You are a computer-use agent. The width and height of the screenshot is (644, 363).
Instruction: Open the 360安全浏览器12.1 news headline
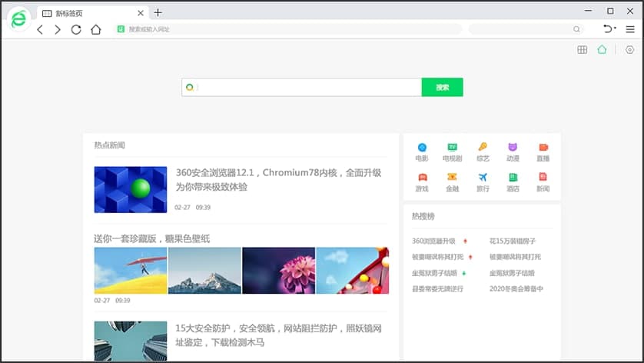click(x=278, y=180)
